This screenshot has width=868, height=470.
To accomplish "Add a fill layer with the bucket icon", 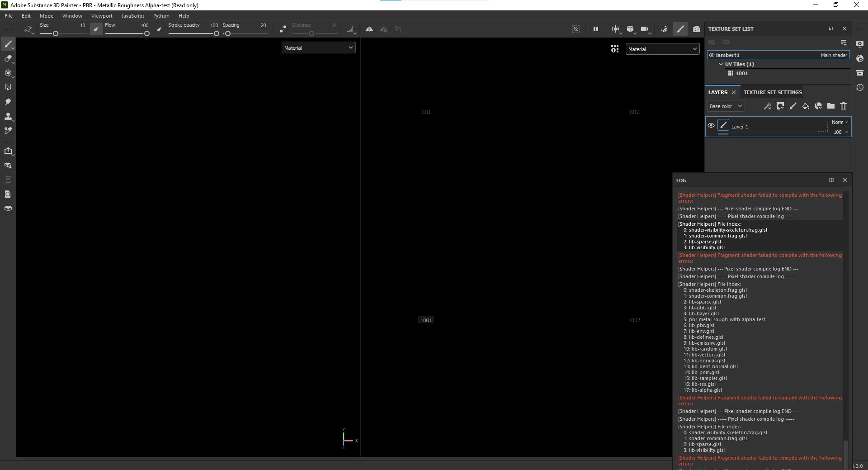I will 806,106.
